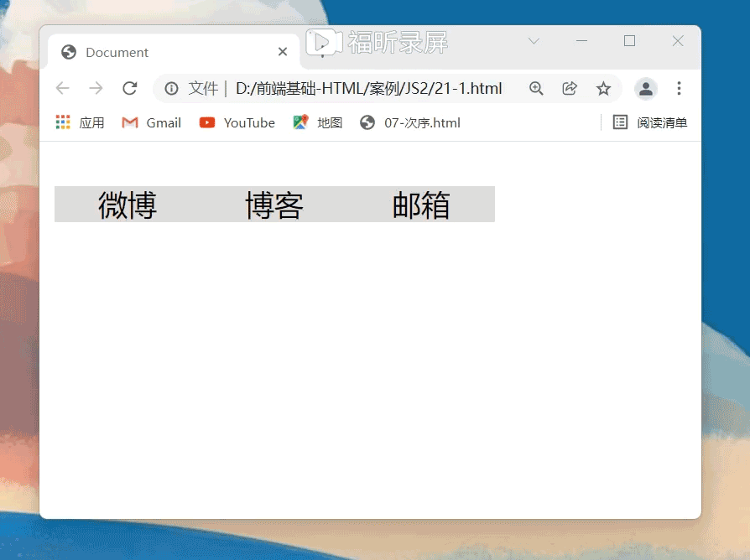
Task: Select the 微博 navigation item
Action: 128,205
